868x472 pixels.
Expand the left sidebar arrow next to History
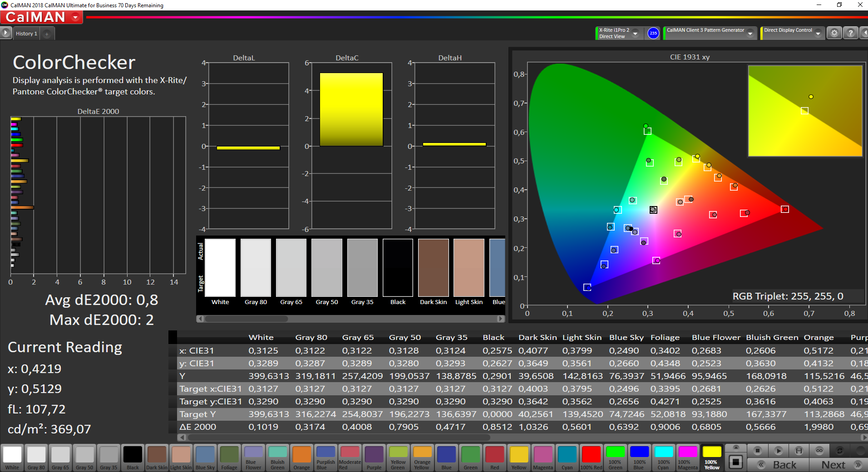(5, 33)
